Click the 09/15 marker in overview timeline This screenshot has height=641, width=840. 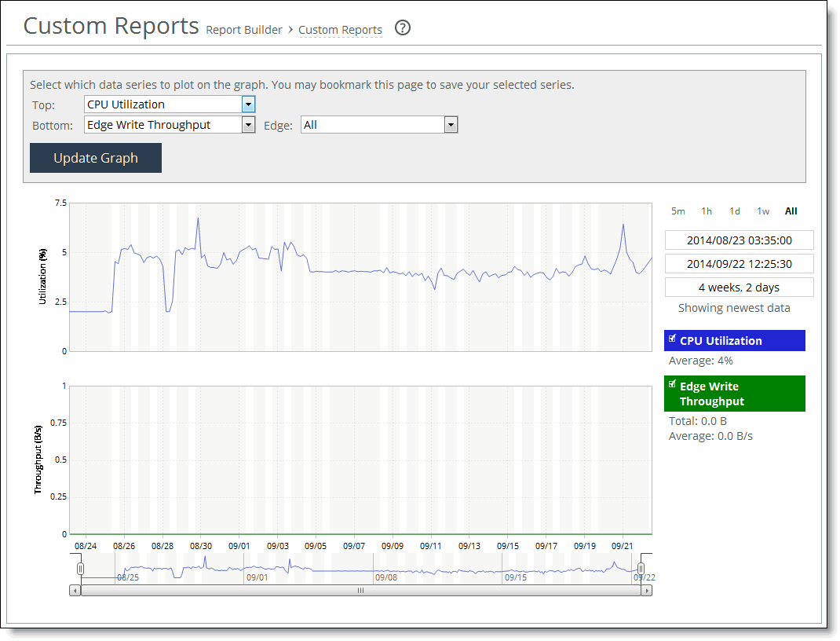pyautogui.click(x=515, y=577)
